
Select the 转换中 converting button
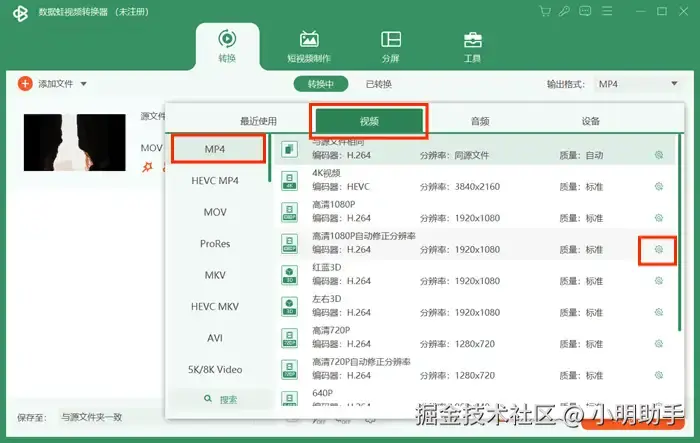[321, 84]
